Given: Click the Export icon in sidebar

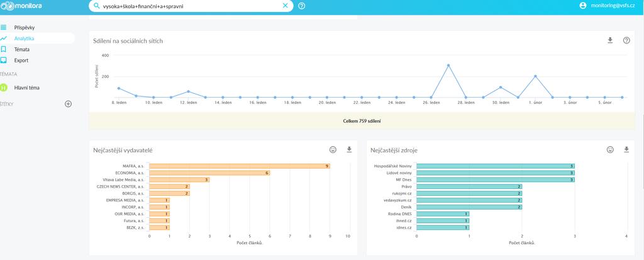Looking at the screenshot, I should (3, 60).
